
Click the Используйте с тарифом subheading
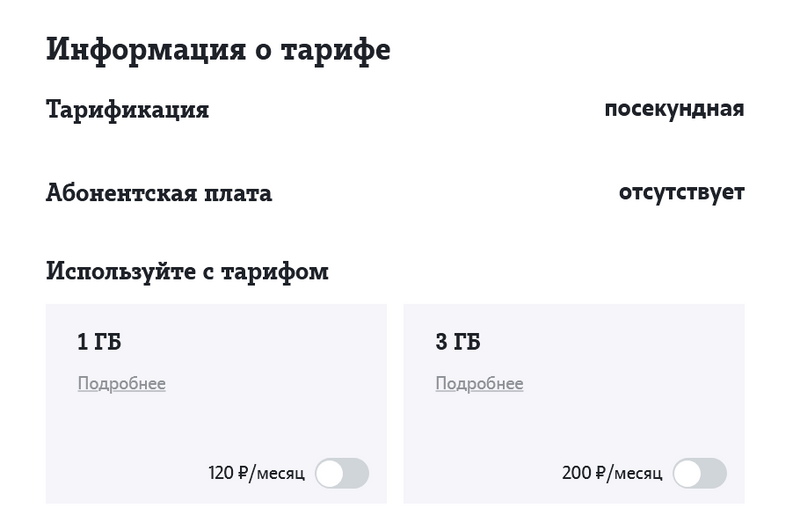[x=187, y=271]
